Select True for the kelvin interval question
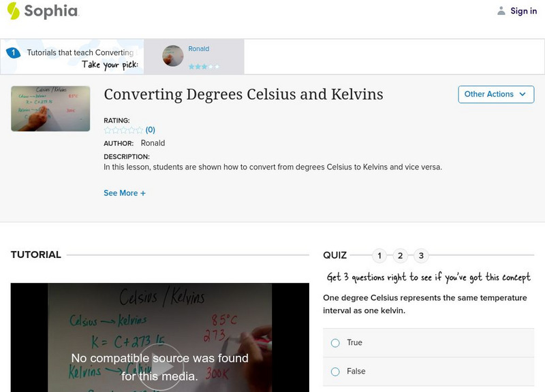545x392 pixels. (334, 343)
